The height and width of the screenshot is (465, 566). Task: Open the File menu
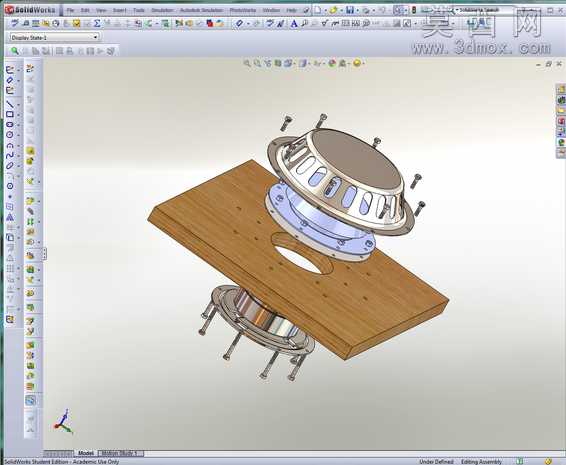70,10
